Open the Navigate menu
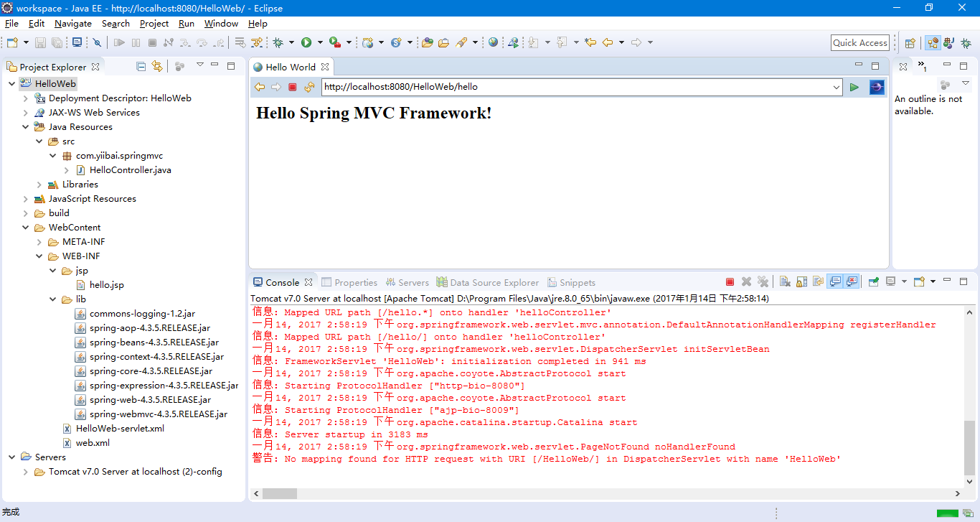This screenshot has height=522, width=980. (72, 24)
